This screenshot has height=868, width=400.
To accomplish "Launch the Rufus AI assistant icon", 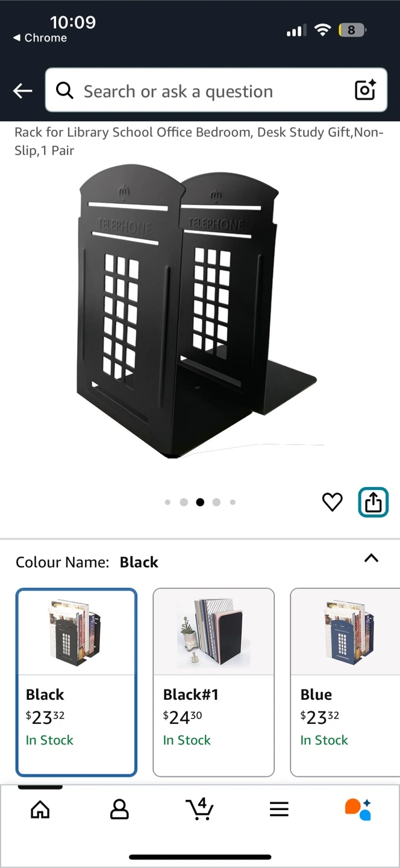I will click(x=358, y=810).
